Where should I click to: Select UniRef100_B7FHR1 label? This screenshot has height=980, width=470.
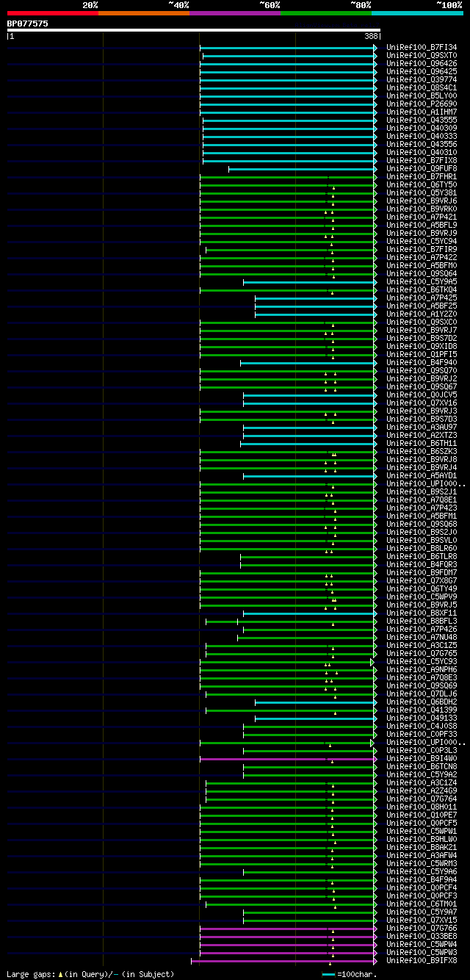[422, 177]
